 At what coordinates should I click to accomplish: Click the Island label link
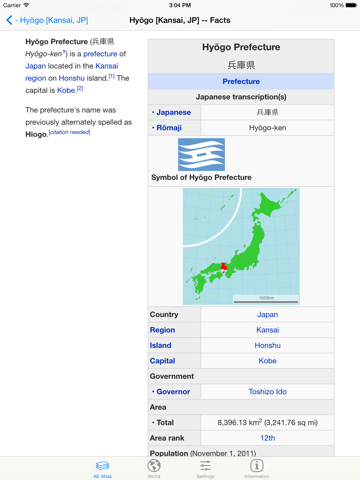160,345
